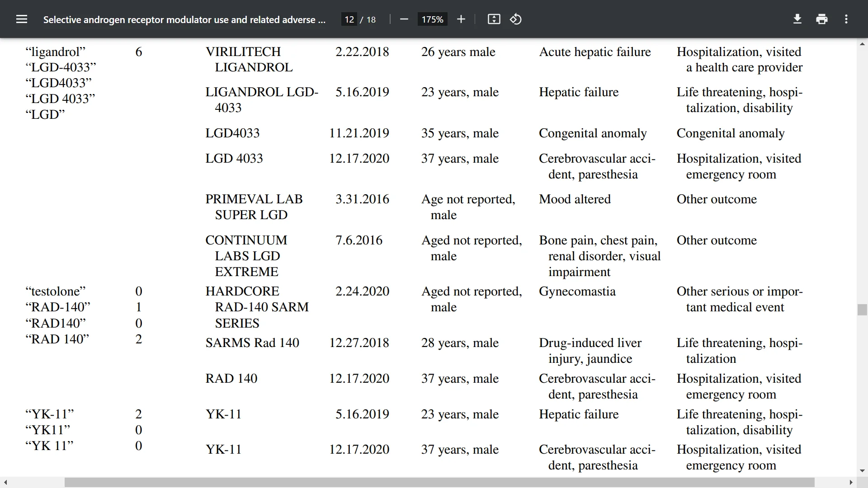Click the "LGD4033" product name cell
Viewport: 868px width, 488px height.
(x=232, y=133)
